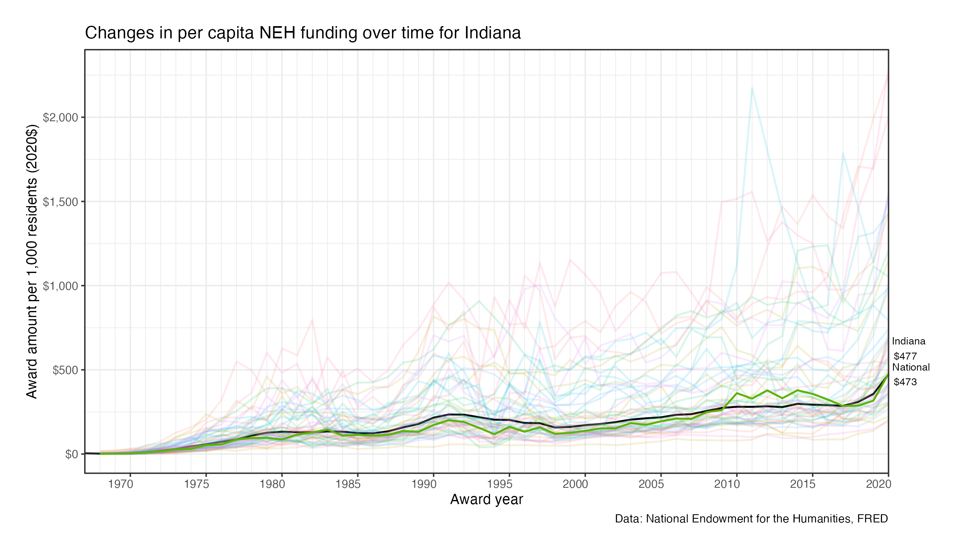
Task: Click the Indiana line label
Action: (x=909, y=341)
